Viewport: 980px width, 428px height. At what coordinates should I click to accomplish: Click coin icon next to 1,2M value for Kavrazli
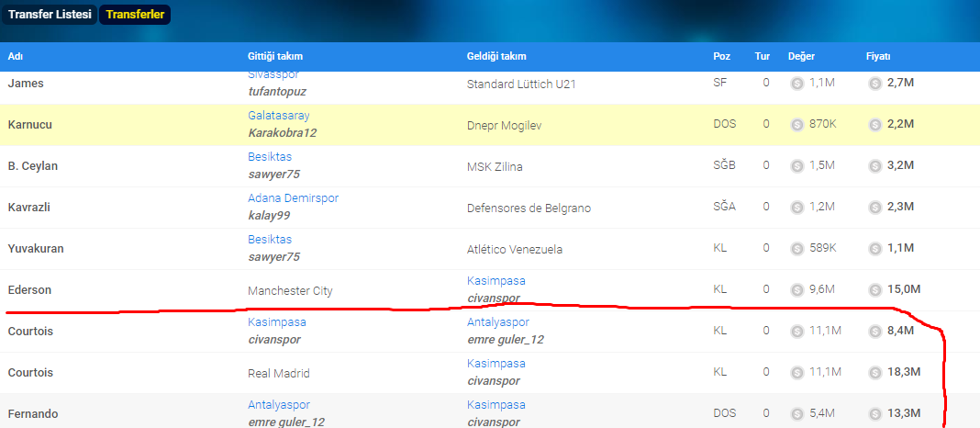(796, 208)
